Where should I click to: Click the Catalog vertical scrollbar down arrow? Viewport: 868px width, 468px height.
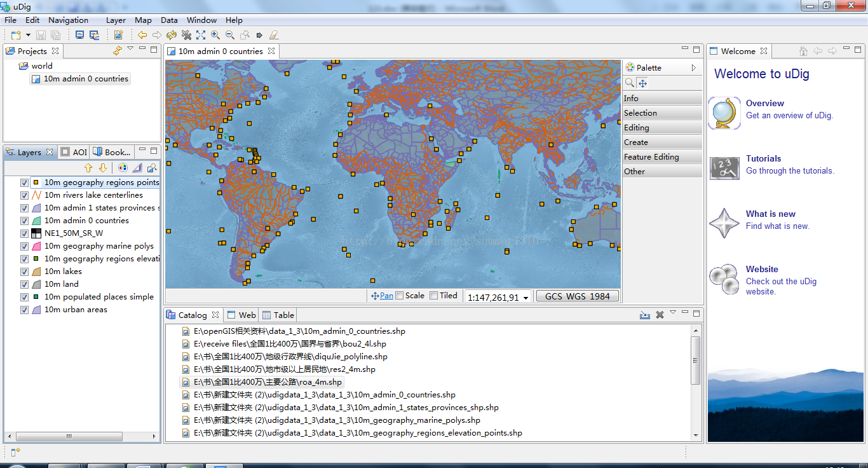coord(696,436)
